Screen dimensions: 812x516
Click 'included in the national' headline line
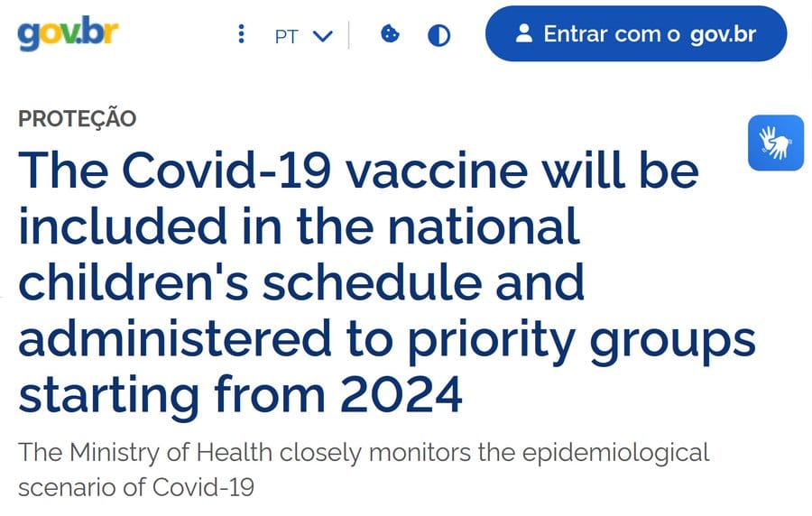(299, 226)
